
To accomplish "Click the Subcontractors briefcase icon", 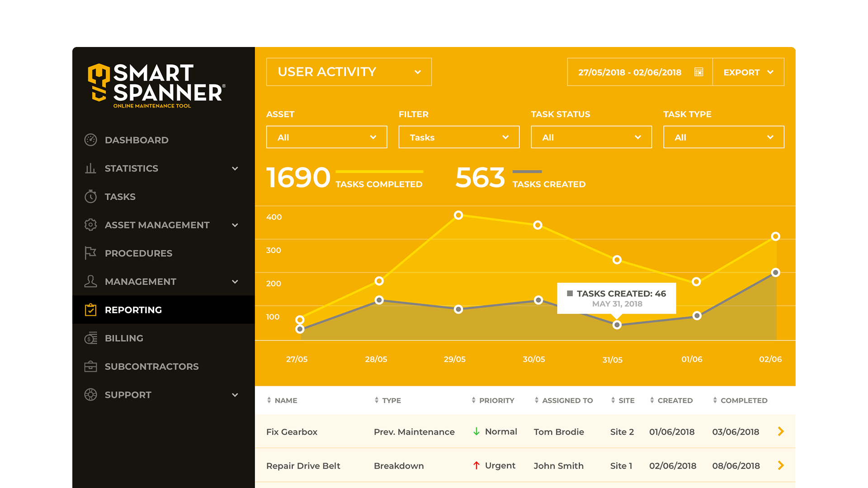I will [x=90, y=366].
